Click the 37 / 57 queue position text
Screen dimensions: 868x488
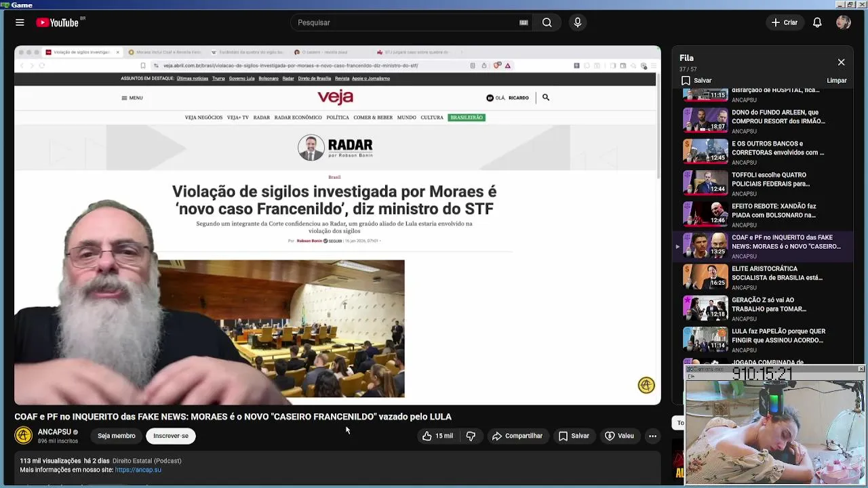[688, 69]
